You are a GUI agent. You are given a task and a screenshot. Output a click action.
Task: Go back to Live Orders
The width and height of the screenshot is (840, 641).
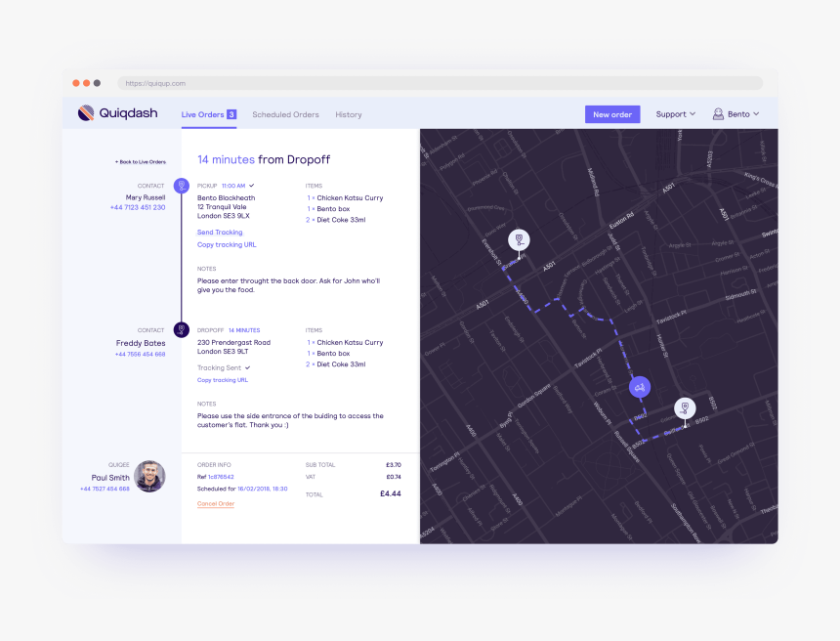click(141, 162)
